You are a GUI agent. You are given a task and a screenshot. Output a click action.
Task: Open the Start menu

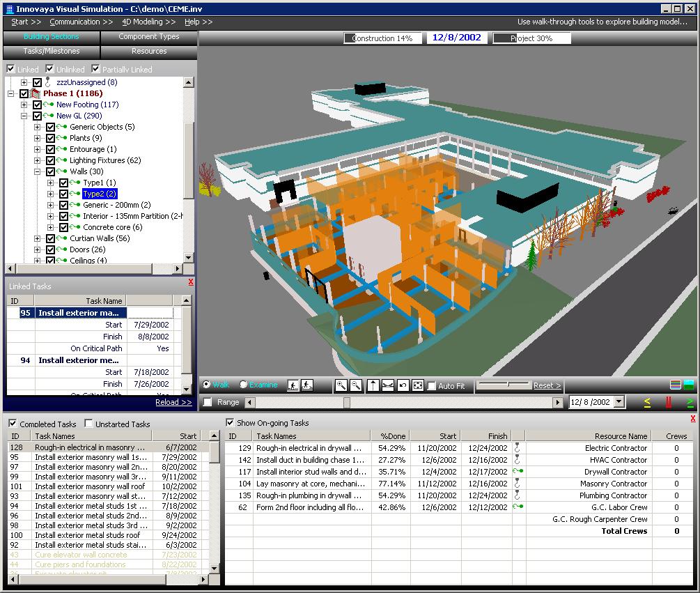tap(26, 22)
